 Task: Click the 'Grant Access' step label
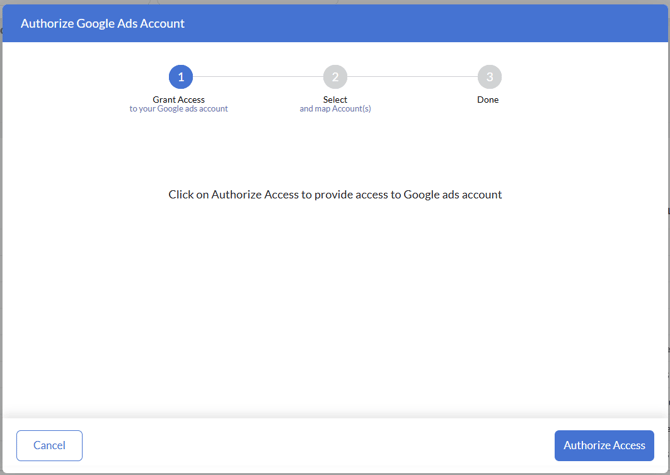click(x=179, y=100)
